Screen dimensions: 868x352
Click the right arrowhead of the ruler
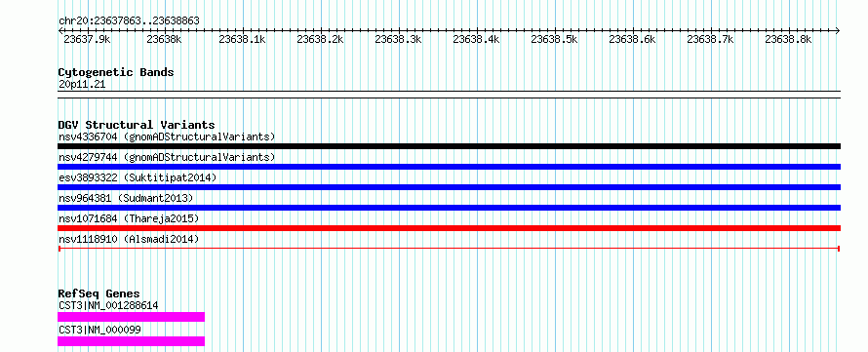[x=837, y=30]
